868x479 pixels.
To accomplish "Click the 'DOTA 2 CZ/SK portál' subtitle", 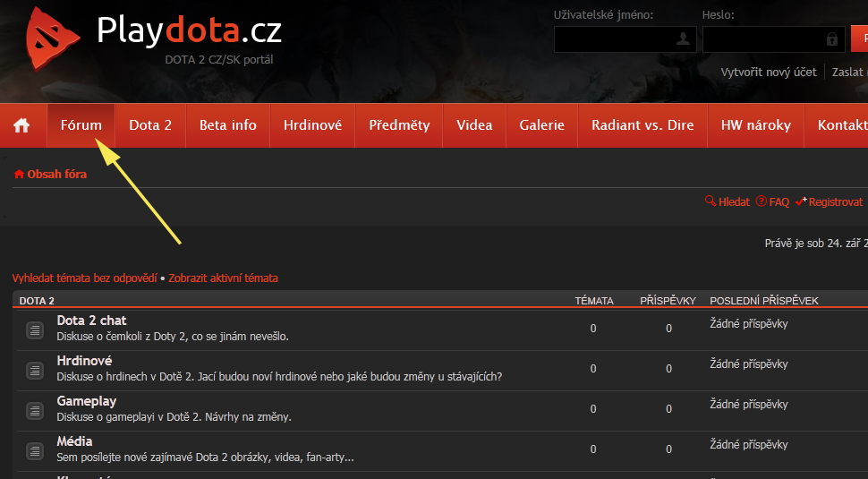I will click(x=218, y=59).
